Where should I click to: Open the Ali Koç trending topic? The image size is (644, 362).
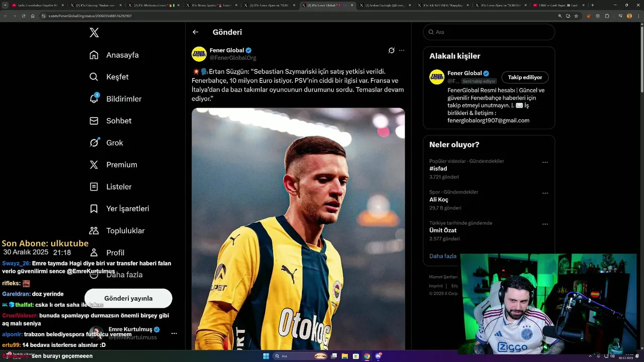[439, 200]
